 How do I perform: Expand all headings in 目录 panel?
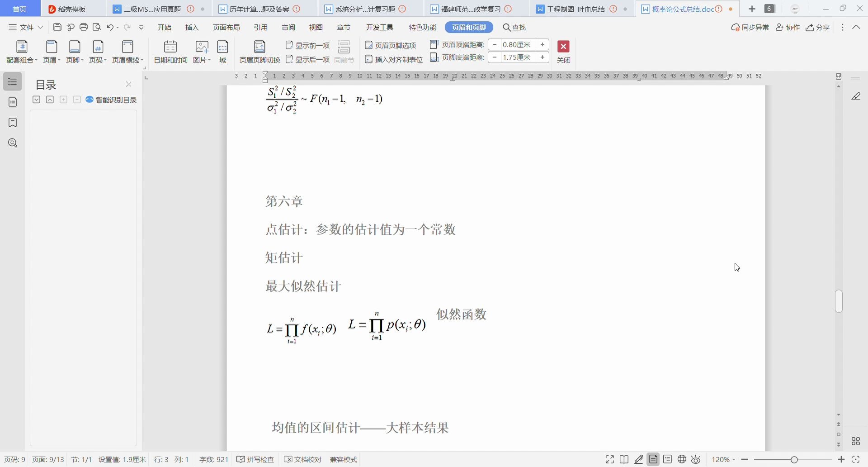(37, 100)
